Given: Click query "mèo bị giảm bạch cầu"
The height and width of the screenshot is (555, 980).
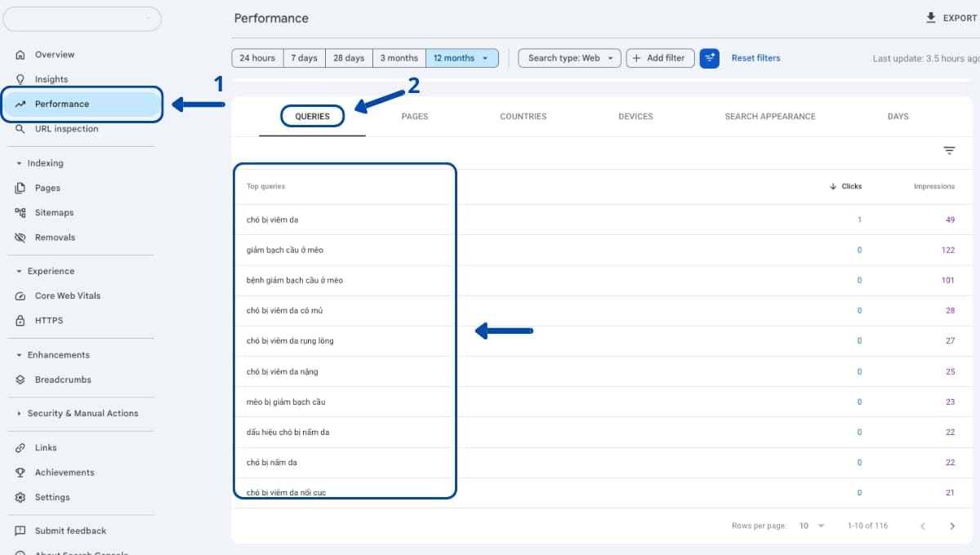Looking at the screenshot, I should tap(286, 402).
